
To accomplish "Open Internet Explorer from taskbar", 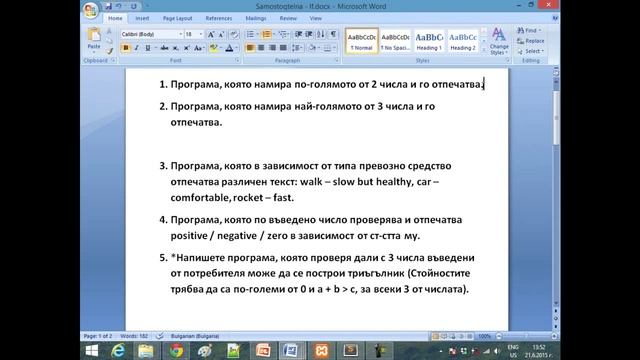I will tap(118, 351).
